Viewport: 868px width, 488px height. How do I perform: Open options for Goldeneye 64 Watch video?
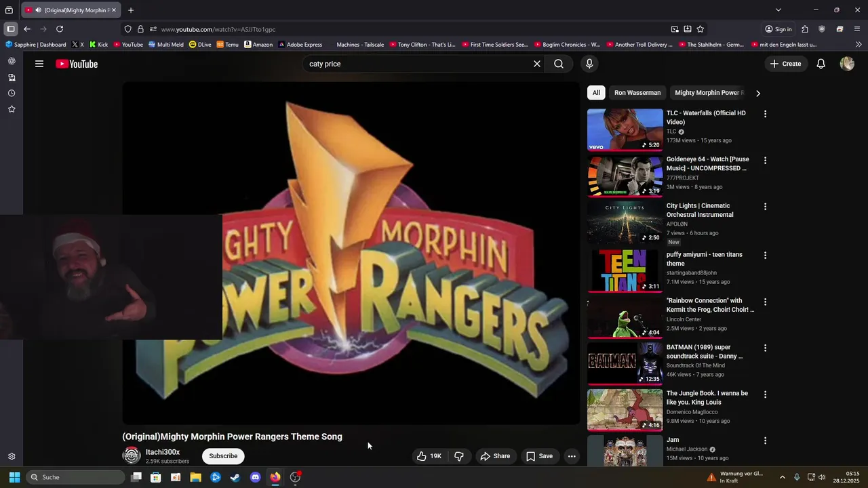tap(765, 161)
